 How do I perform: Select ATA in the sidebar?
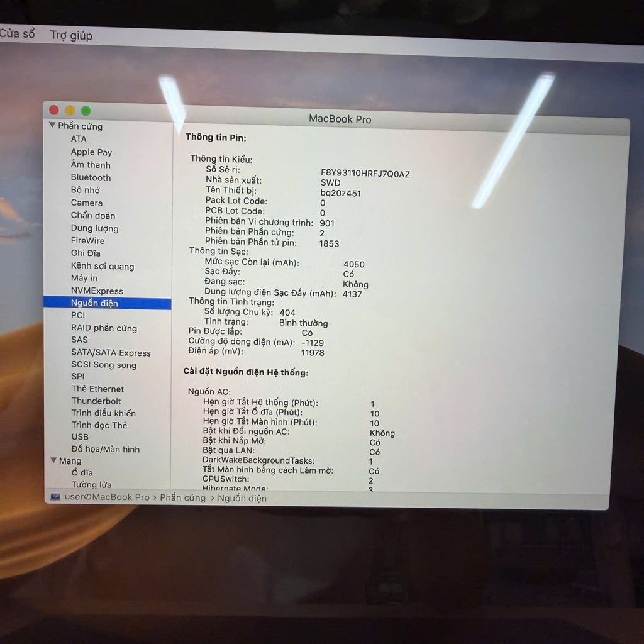tap(79, 139)
